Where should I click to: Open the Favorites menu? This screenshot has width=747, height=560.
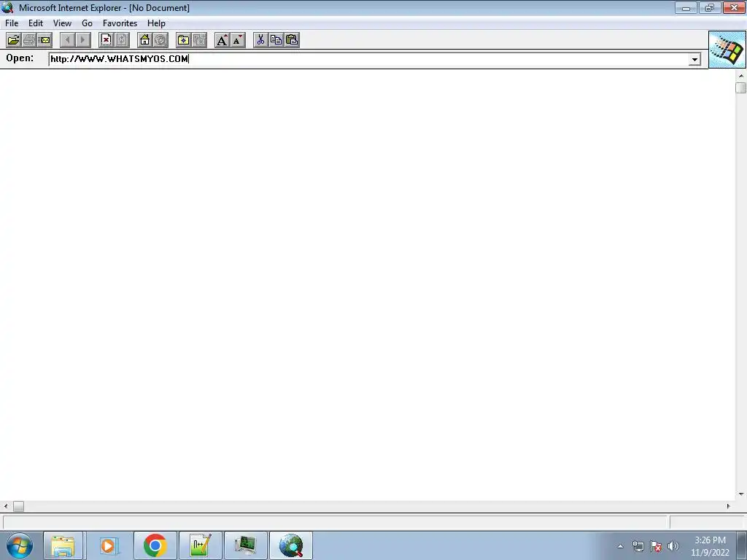[x=120, y=23]
